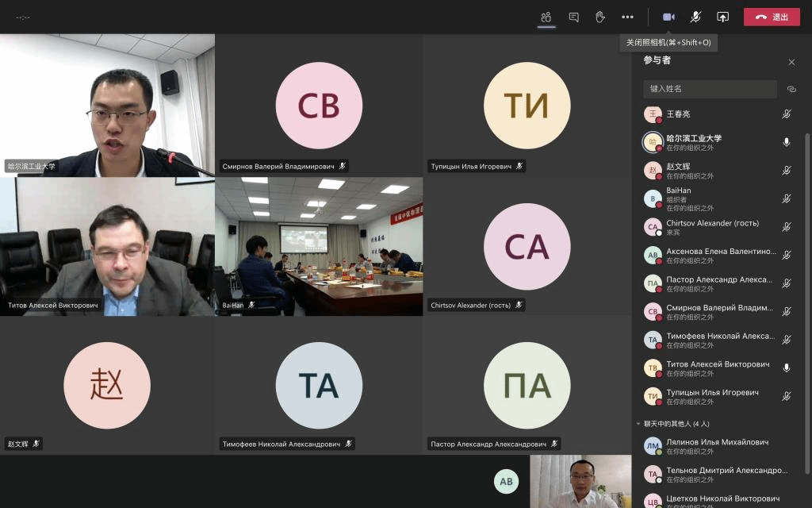
Task: Click the share screen icon
Action: coord(722,17)
